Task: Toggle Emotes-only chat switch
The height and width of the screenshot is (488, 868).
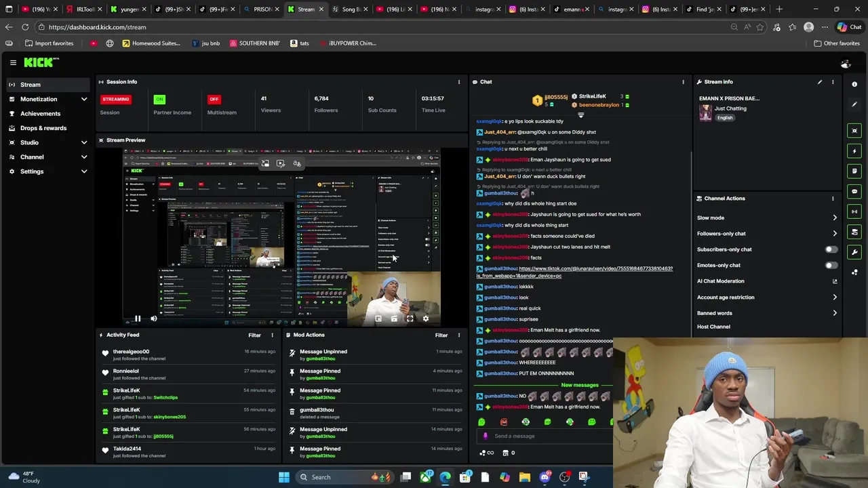Action: pos(831,265)
